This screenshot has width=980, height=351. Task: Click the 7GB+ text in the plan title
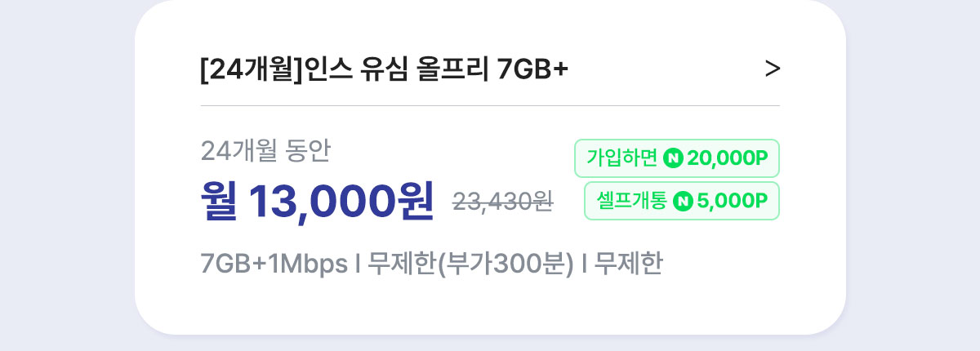[x=532, y=71]
